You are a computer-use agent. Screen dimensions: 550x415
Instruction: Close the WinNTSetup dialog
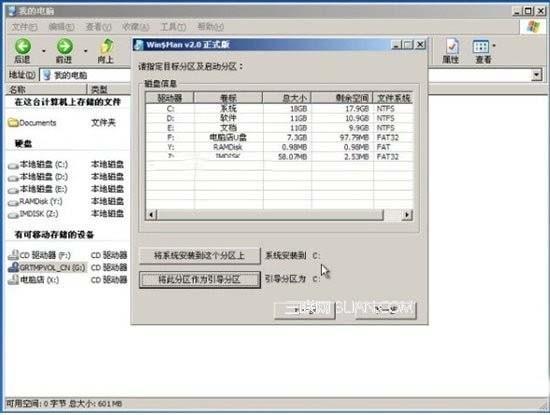coord(420,45)
